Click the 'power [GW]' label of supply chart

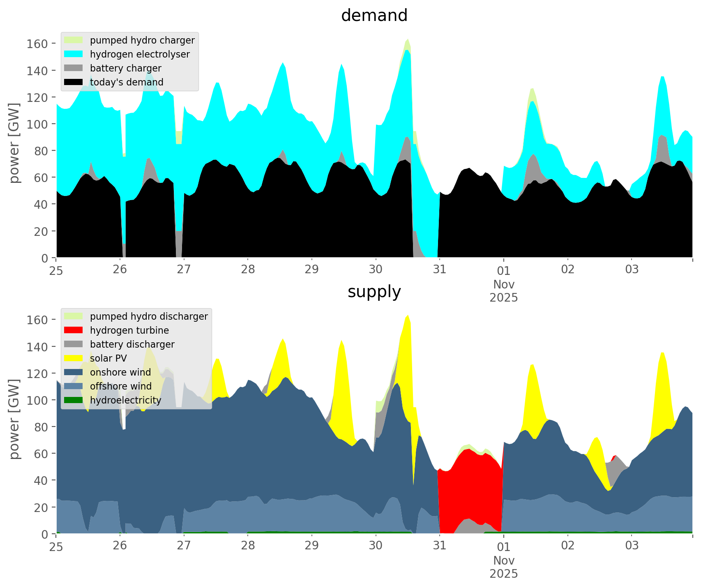coord(14,419)
